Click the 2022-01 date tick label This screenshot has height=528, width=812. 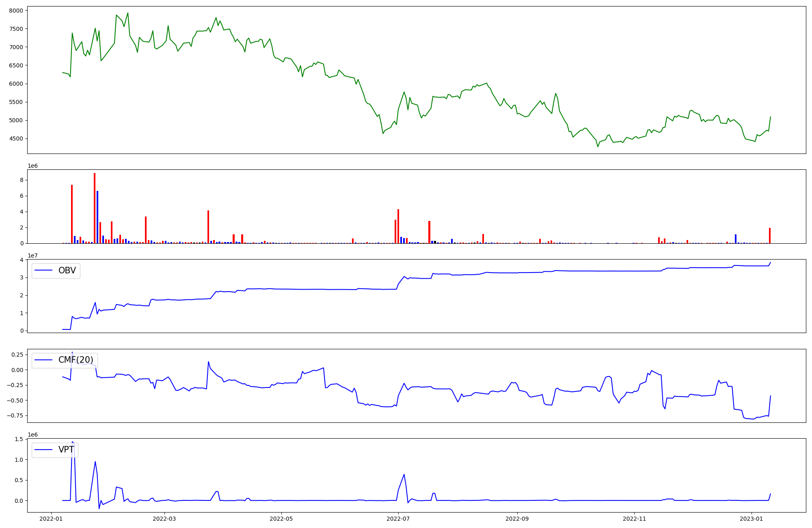pyautogui.click(x=51, y=519)
